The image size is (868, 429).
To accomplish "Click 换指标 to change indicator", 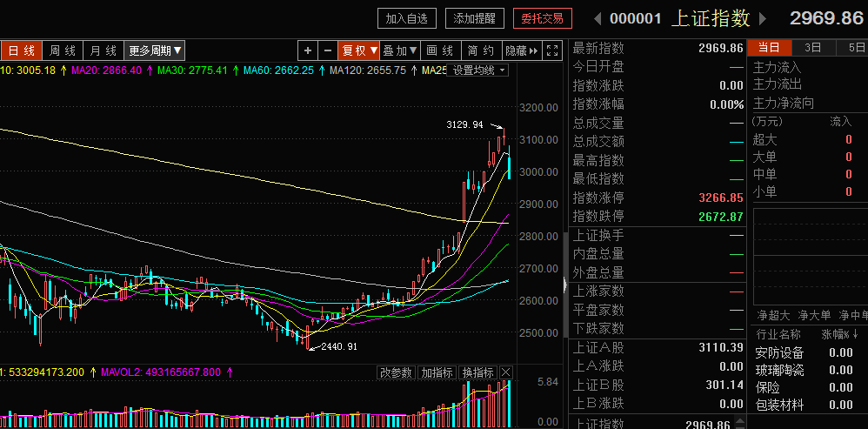I will coord(479,372).
